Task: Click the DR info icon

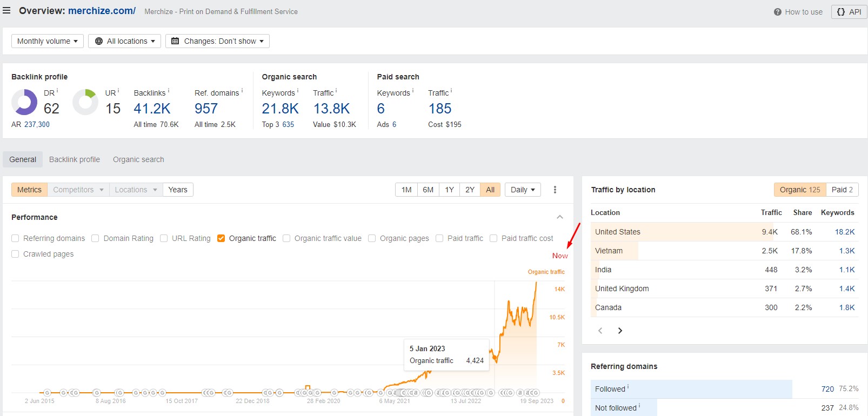Action: pos(57,91)
